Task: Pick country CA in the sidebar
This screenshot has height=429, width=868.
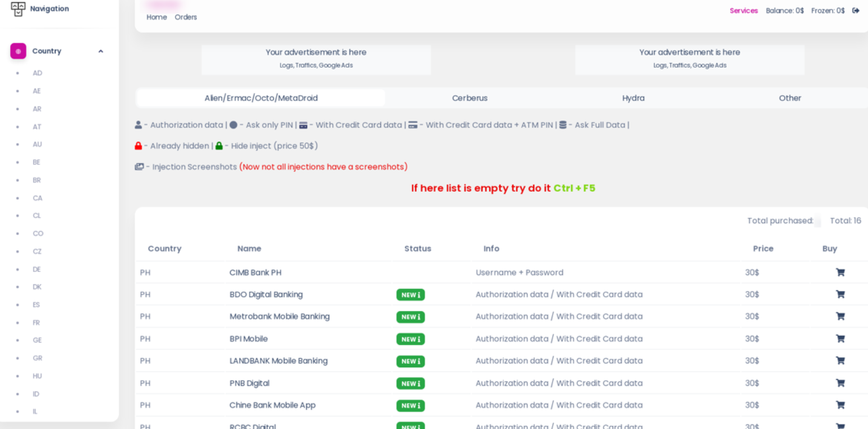Action: (38, 199)
